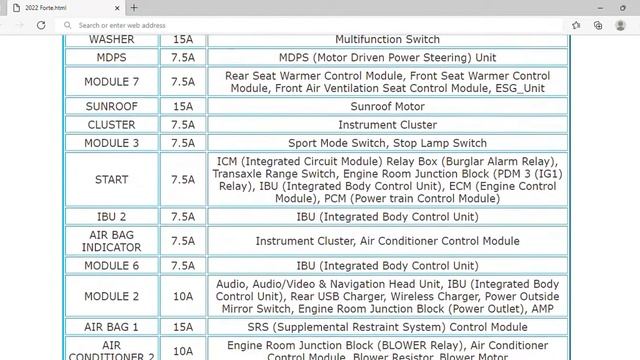Click the Rear Seat Warmer Control Module description
This screenshot has height=360, width=640.
tap(387, 82)
